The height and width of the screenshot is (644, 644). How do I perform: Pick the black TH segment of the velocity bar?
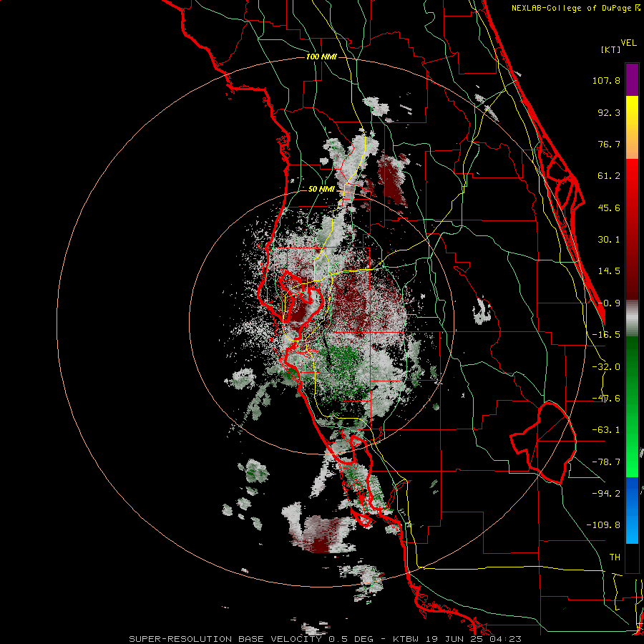click(632, 557)
